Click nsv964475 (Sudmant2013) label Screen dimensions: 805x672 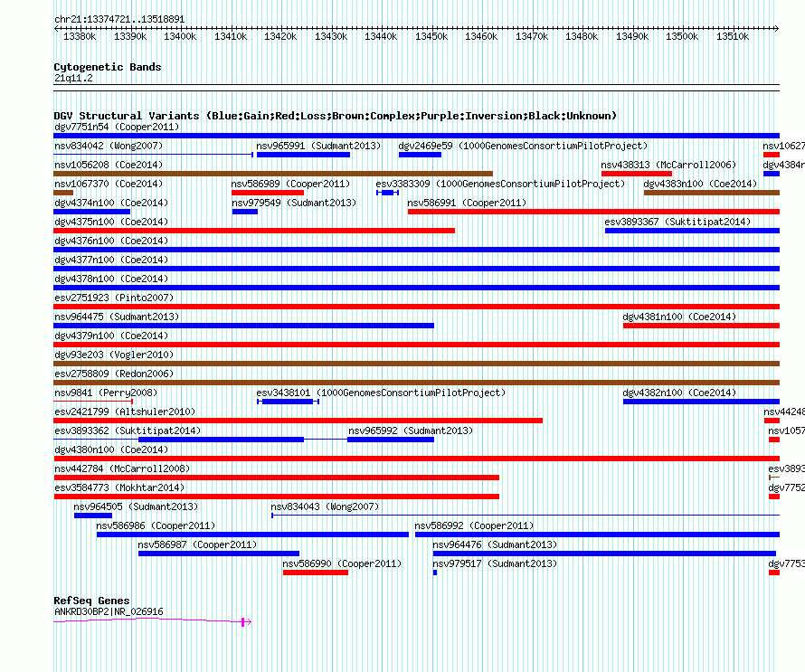click(117, 317)
